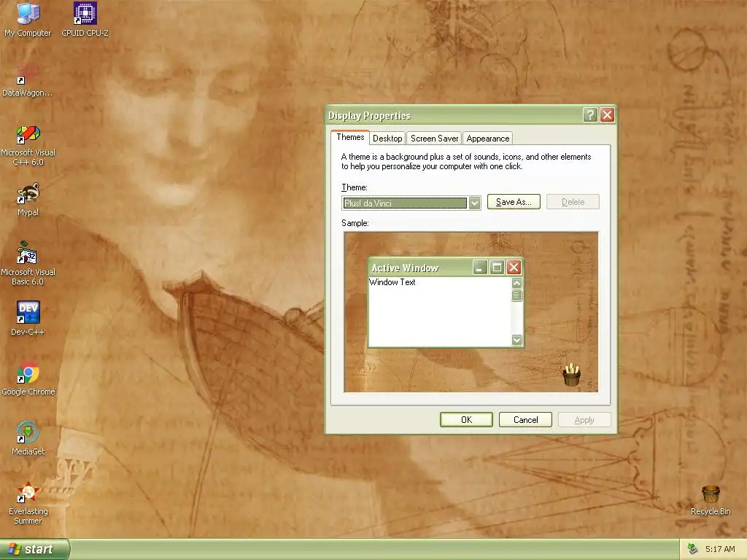The height and width of the screenshot is (560, 747).
Task: Click the 5:17 AM taskbar clock
Action: [x=720, y=549]
